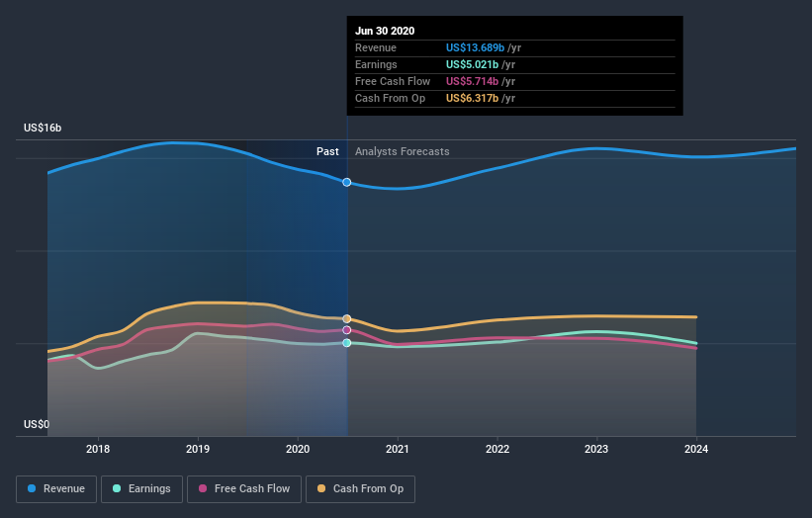This screenshot has height=518, width=812.
Task: Click the US$0 y-axis label
Action: tap(37, 424)
